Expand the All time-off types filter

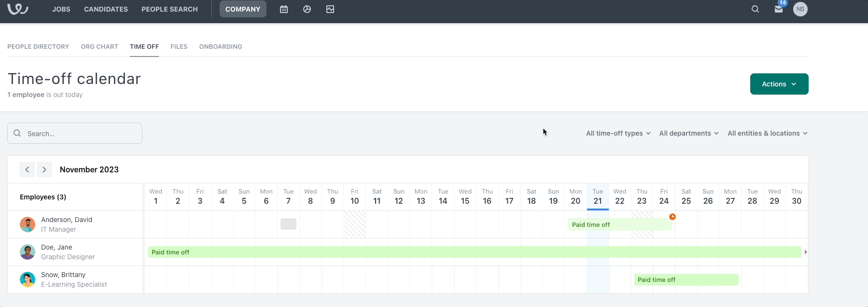tap(618, 133)
